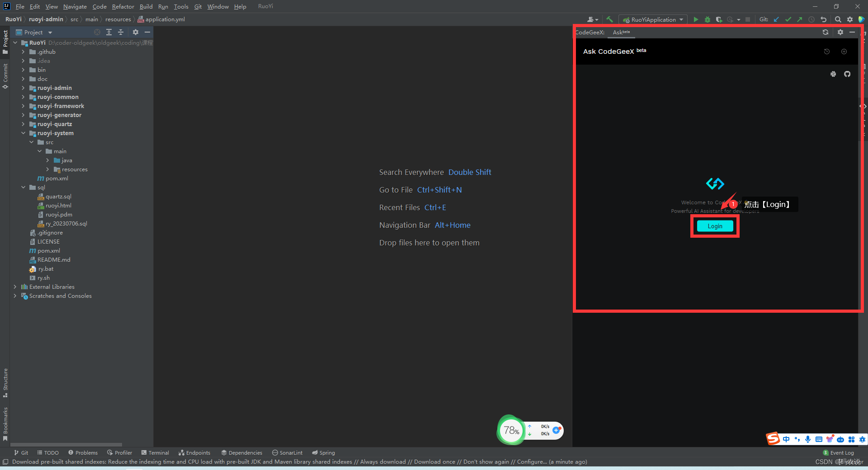Open Project panel options gear

coord(136,32)
